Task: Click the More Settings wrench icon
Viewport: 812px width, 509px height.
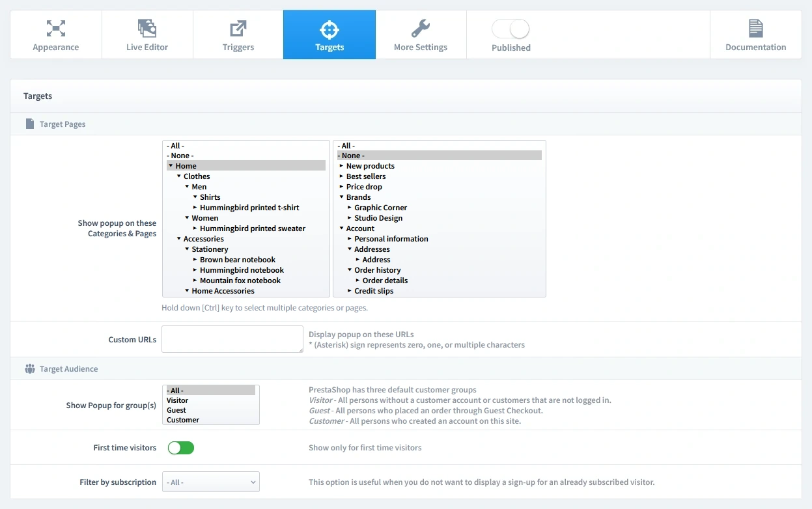Action: point(421,29)
